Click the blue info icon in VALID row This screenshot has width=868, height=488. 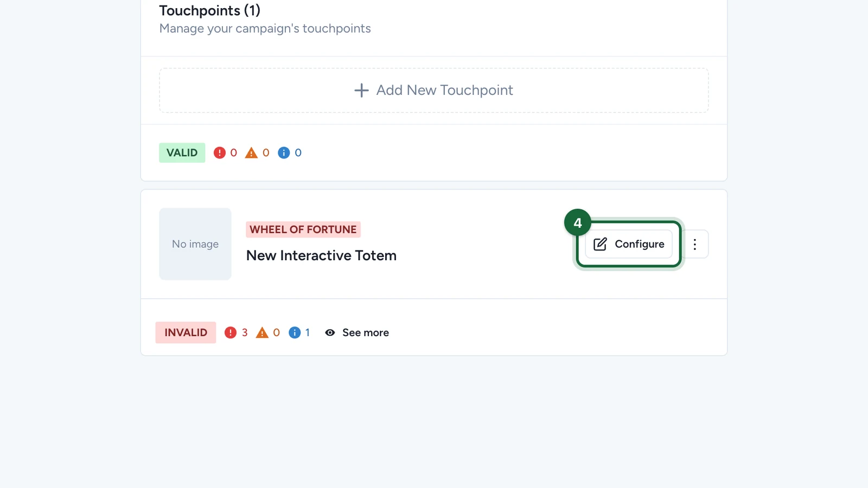284,153
